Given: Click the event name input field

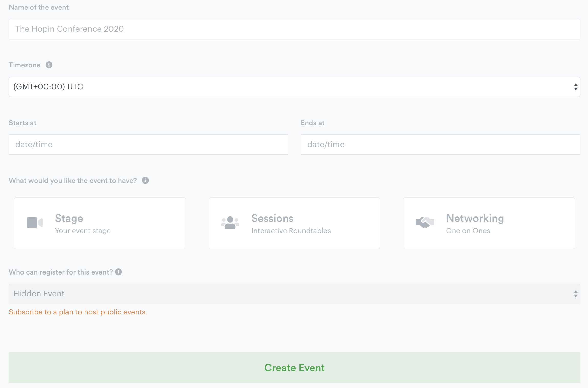Looking at the screenshot, I should (295, 29).
